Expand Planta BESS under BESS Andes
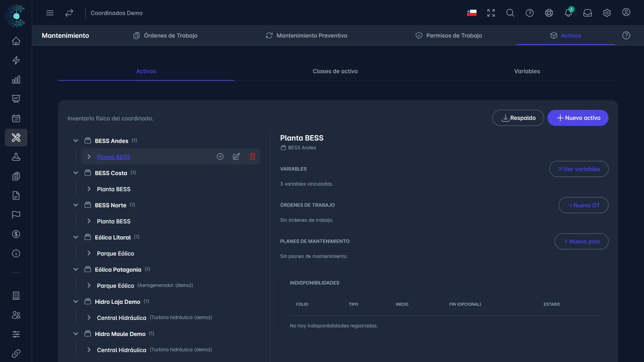 pos(89,157)
